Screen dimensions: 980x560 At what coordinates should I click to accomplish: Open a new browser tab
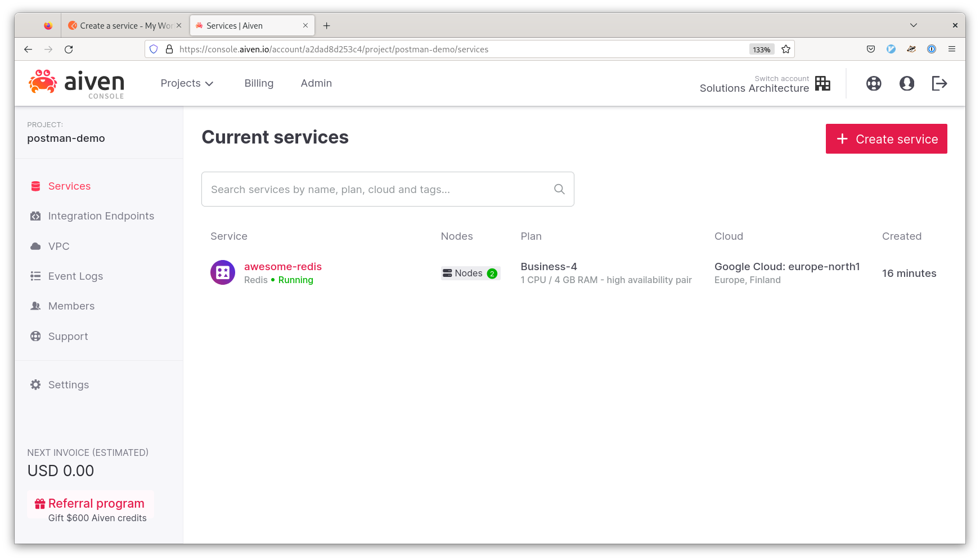tap(326, 26)
